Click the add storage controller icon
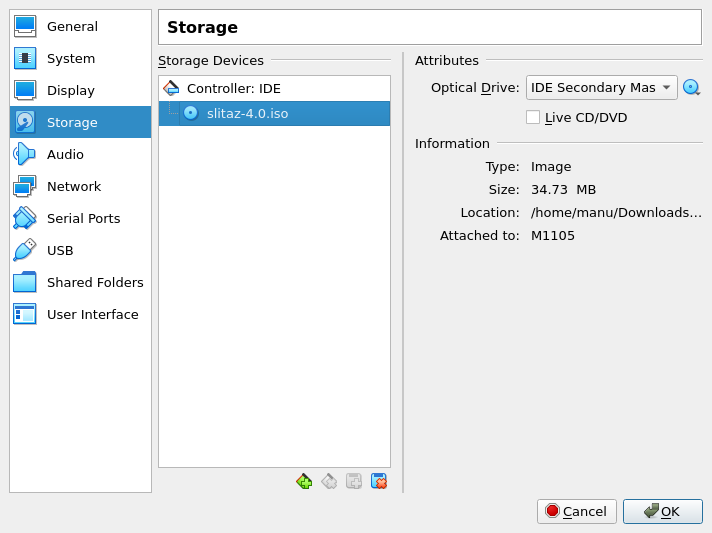 (304, 481)
